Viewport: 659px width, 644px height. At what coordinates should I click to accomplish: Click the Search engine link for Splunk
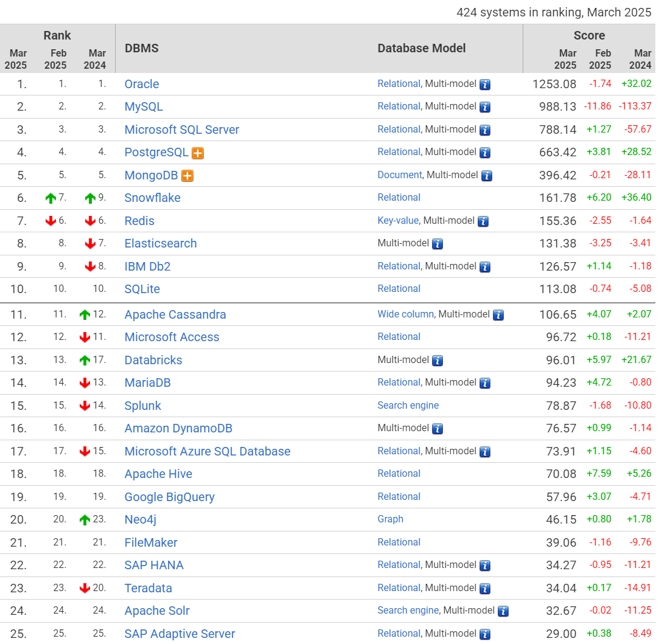coord(408,406)
